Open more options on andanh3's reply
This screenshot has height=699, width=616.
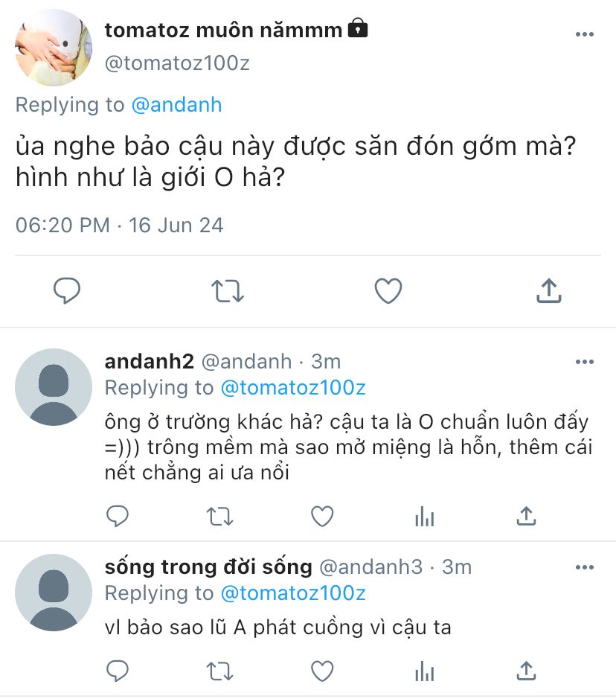(584, 568)
